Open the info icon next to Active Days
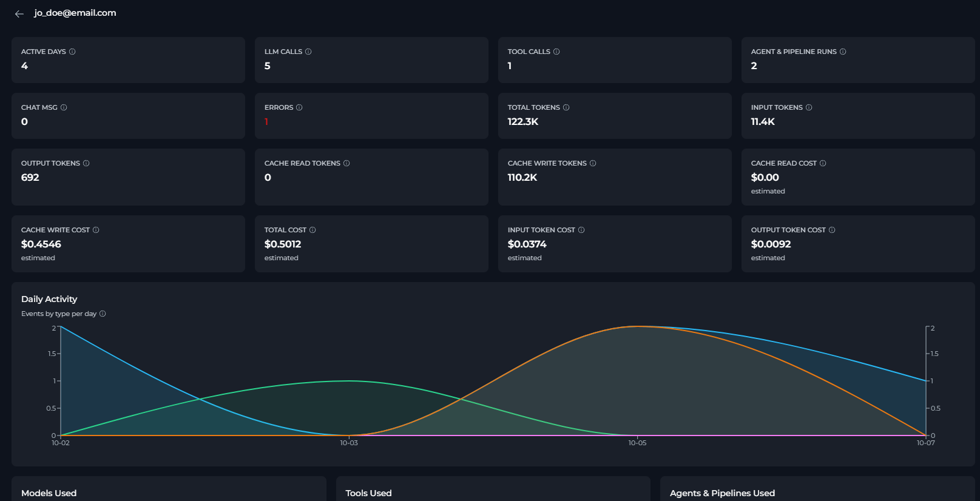Image resolution: width=980 pixels, height=501 pixels. tap(72, 52)
